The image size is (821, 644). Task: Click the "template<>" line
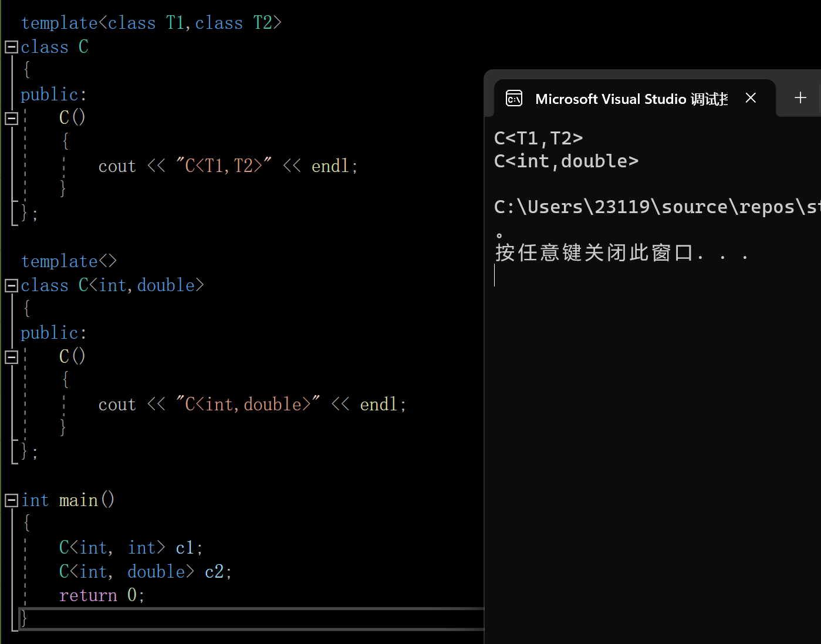pyautogui.click(x=69, y=261)
